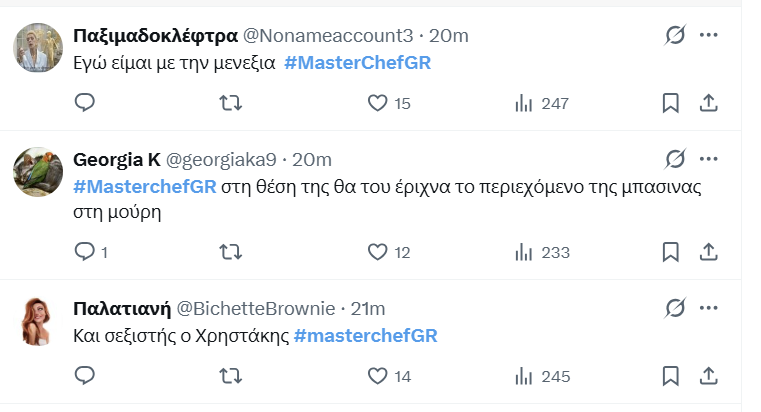
Task: Like Παλατιανή's tweet about Χρηστάκης
Action: click(x=378, y=376)
